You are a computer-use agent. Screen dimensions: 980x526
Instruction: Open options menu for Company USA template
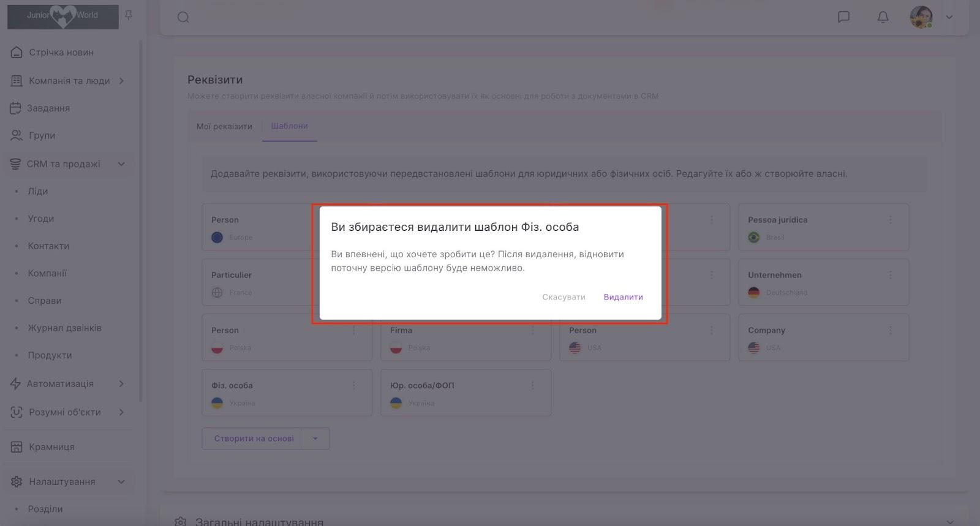coord(891,330)
